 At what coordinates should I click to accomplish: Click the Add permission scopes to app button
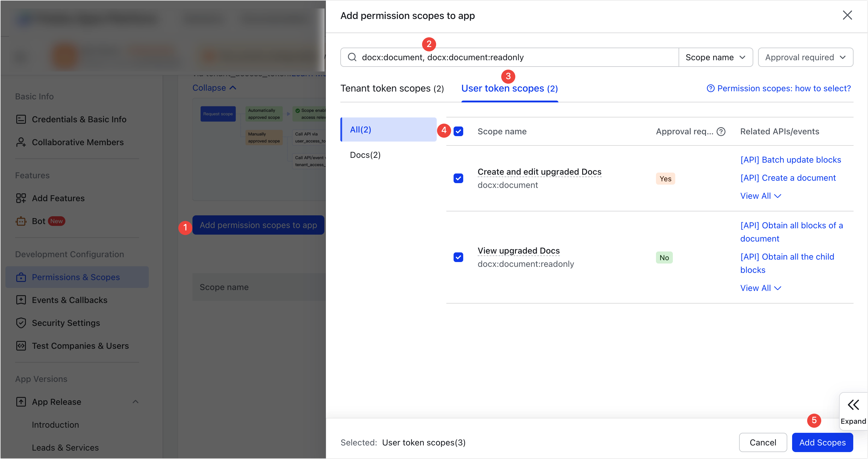point(258,226)
